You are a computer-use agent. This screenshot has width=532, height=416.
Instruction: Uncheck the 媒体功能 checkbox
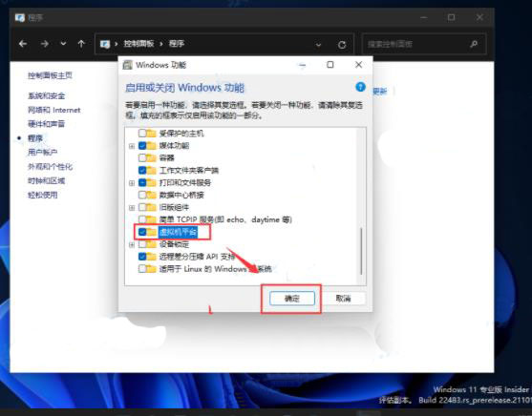tap(142, 146)
